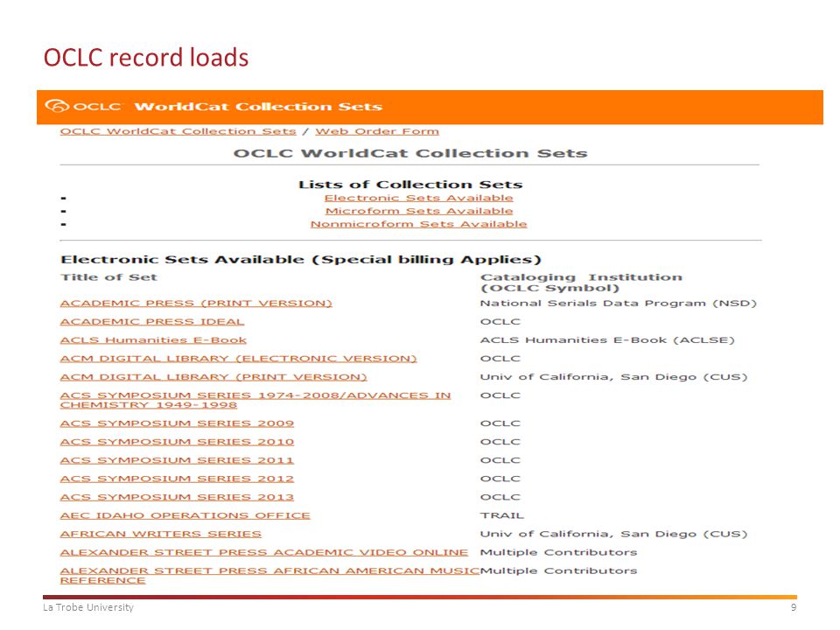This screenshot has width=840, height=630.
Task: Open ACS SYMPOSIUM SERIES 2013 link
Action: pyautogui.click(x=177, y=497)
